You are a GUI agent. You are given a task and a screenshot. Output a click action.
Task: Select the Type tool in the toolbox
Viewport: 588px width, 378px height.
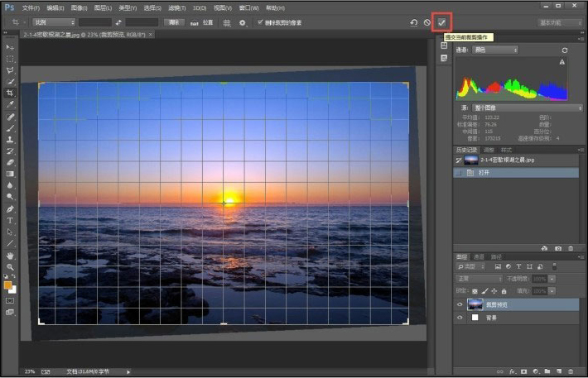[11, 221]
